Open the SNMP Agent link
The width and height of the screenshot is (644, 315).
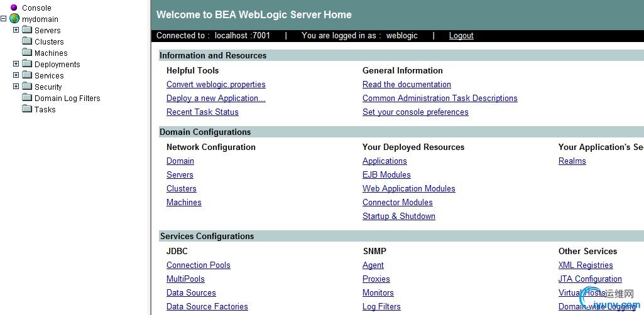pos(373,265)
